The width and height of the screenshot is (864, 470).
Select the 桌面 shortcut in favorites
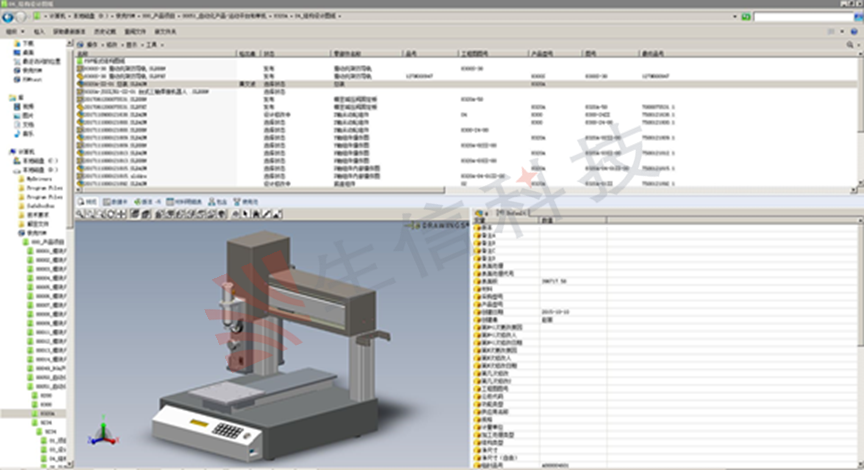pos(27,54)
